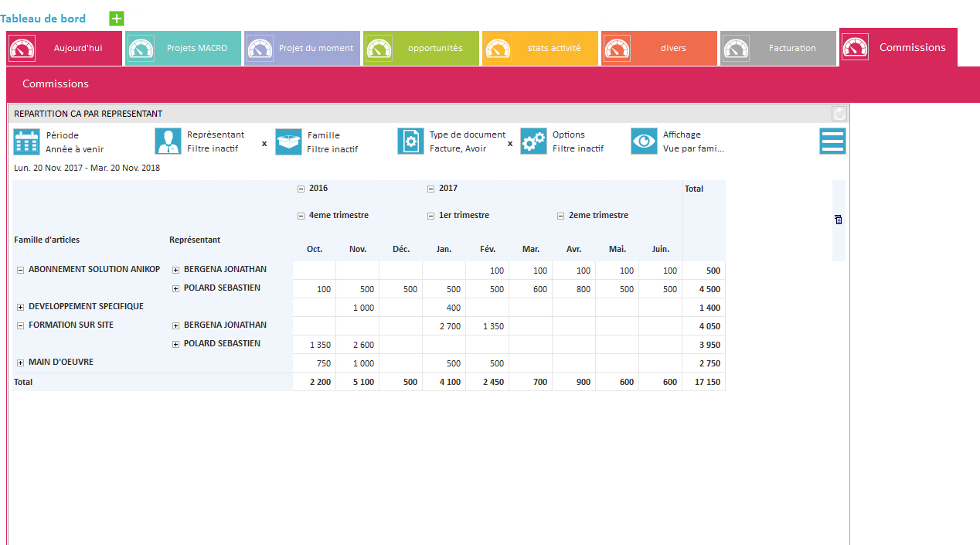Switch to the Projets MACRO tab

click(184, 48)
